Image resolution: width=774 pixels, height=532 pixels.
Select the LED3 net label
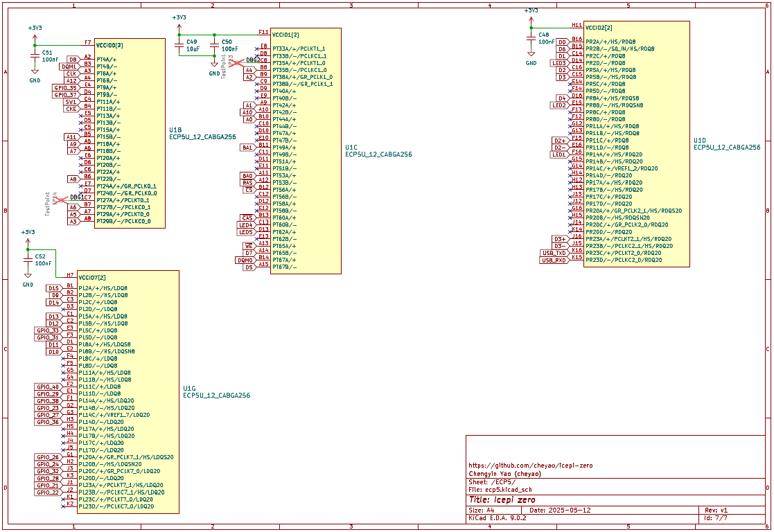pyautogui.click(x=558, y=62)
